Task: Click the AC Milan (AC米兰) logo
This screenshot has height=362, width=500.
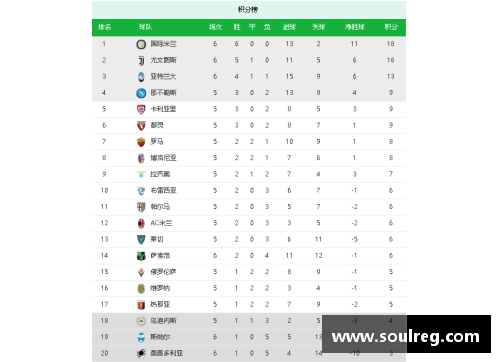Action: (x=141, y=223)
